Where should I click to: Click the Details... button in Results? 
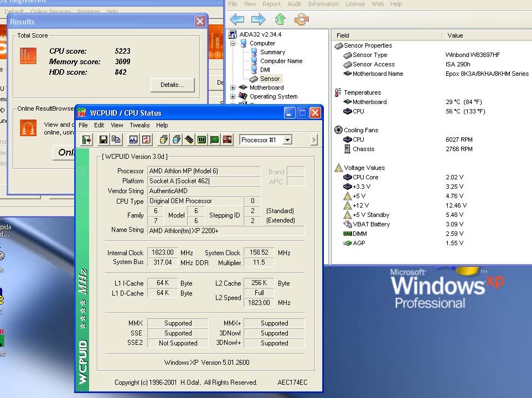(x=172, y=85)
